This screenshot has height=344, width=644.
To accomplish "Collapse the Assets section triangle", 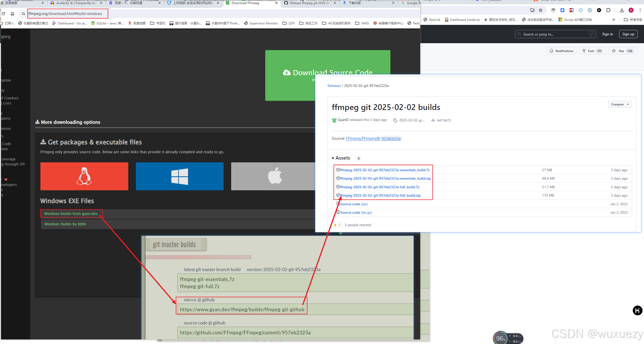I will pos(333,158).
